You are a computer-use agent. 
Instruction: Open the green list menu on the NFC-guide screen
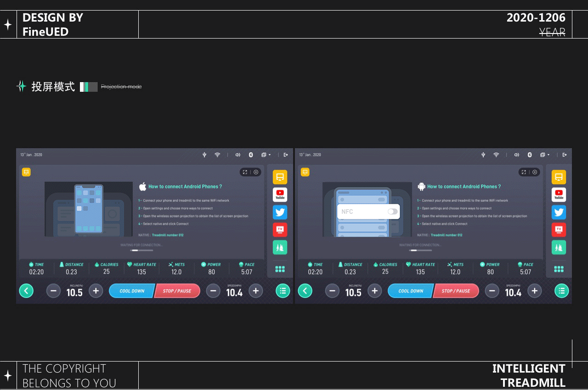click(x=562, y=290)
